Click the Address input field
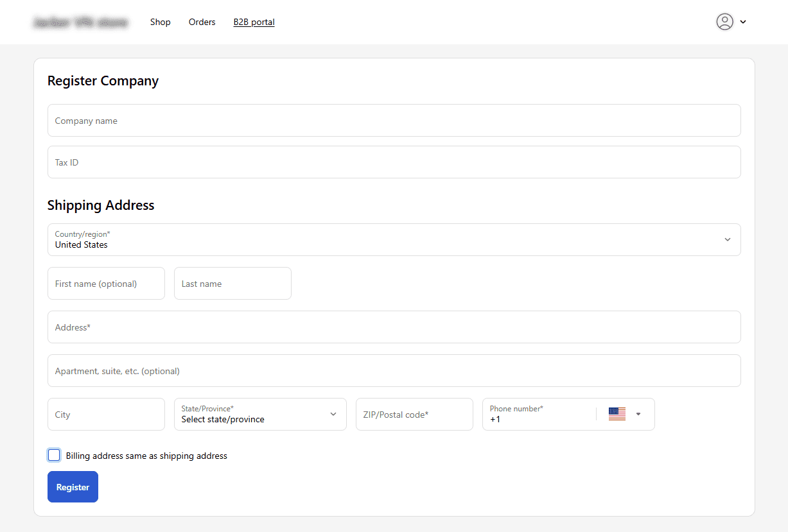788x532 pixels. coord(394,327)
